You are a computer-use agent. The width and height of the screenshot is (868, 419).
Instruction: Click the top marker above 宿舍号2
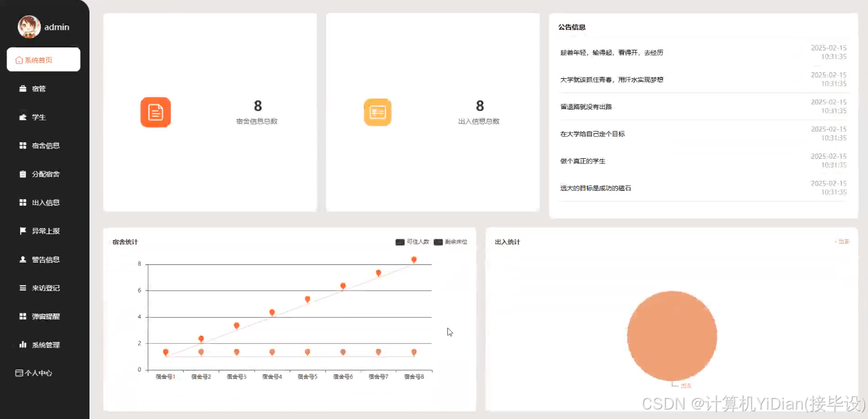pos(201,340)
